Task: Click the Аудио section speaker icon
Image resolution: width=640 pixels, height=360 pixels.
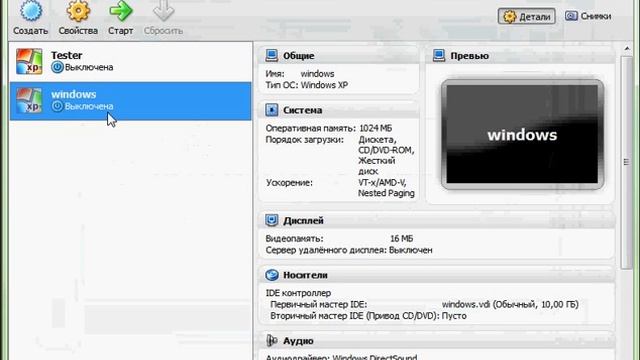Action: click(271, 340)
